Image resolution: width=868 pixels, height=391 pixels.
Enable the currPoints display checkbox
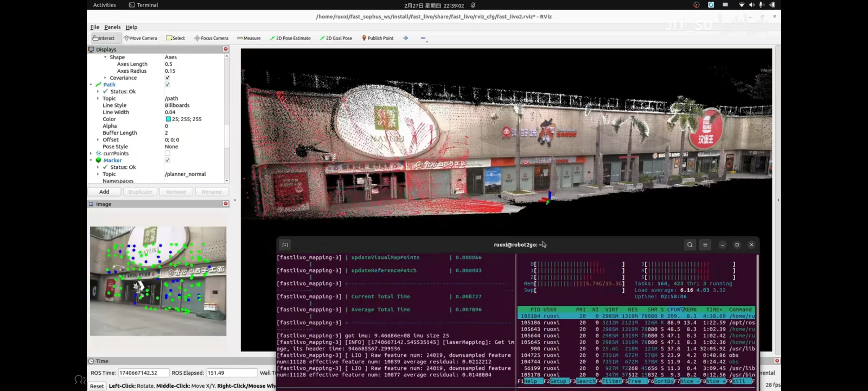(167, 153)
